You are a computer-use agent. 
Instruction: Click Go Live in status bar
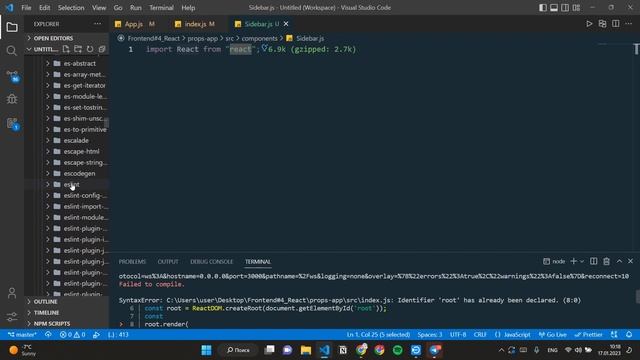pyautogui.click(x=553, y=335)
